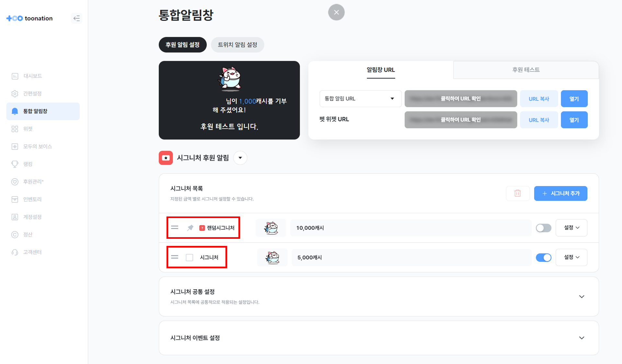The height and width of the screenshot is (364, 622).
Task: Copy the 펫 위젯 URL
Action: click(539, 120)
